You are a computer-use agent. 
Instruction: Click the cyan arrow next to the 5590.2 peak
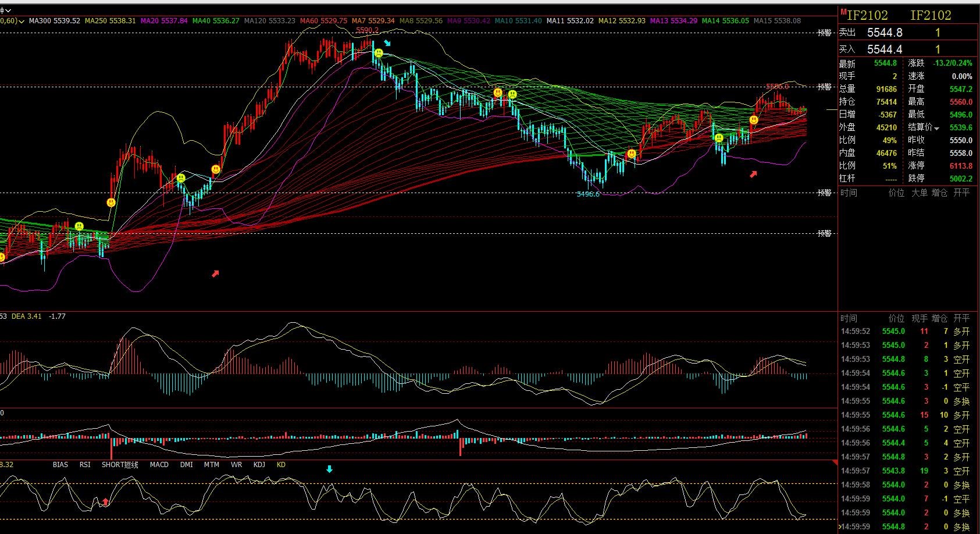point(387,42)
